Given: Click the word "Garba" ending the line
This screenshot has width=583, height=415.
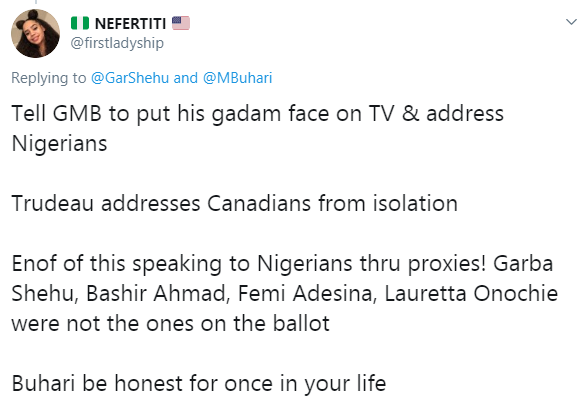Looking at the screenshot, I should click(523, 264).
